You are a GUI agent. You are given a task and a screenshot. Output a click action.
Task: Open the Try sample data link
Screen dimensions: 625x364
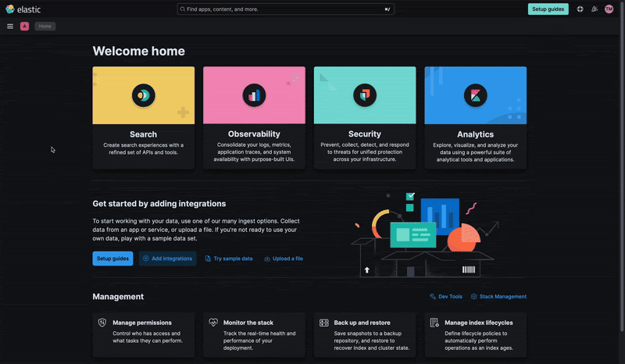coord(229,259)
